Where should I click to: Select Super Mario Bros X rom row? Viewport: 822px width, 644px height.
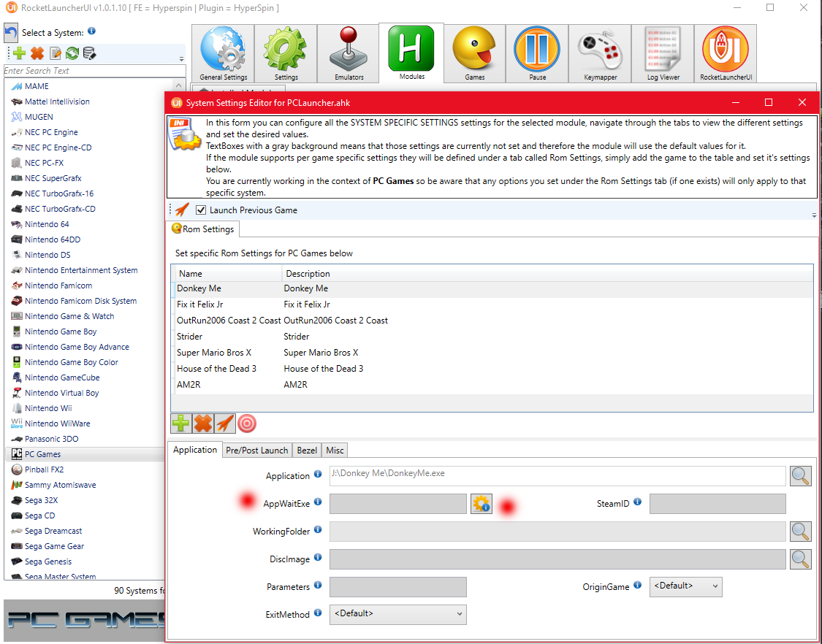coord(213,353)
